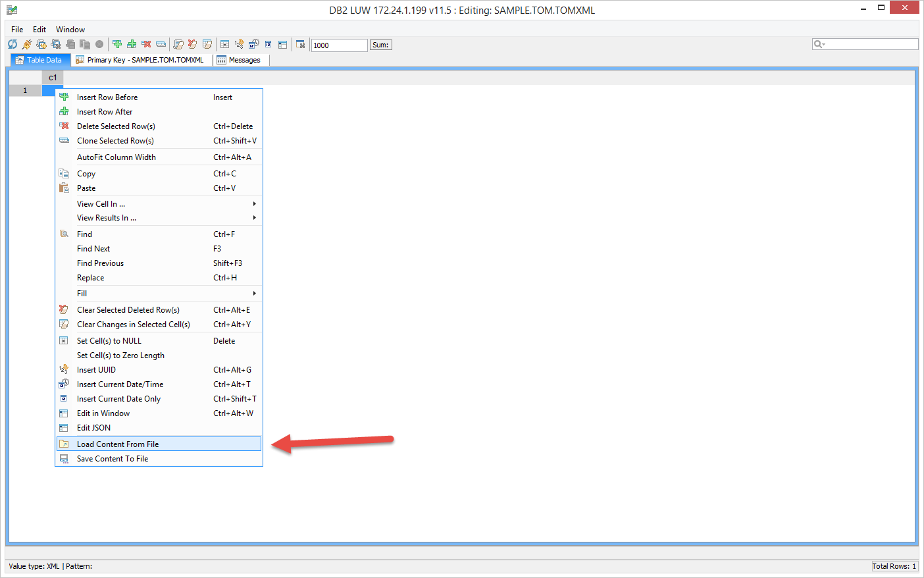Viewport: 924px width, 578px height.
Task: Expand the View Results In submenu
Action: pos(159,218)
